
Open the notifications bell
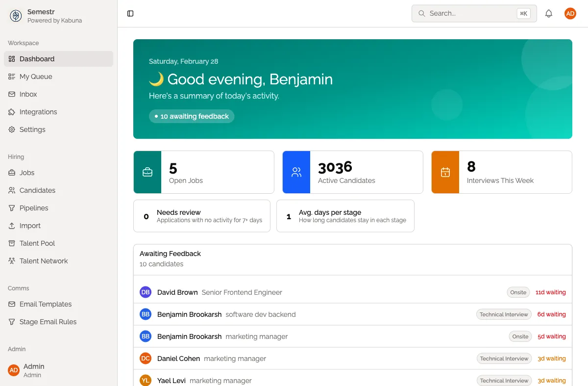(x=549, y=14)
